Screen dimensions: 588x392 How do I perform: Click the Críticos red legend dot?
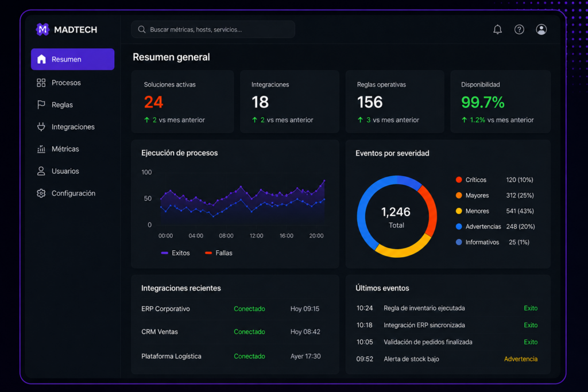tap(459, 180)
